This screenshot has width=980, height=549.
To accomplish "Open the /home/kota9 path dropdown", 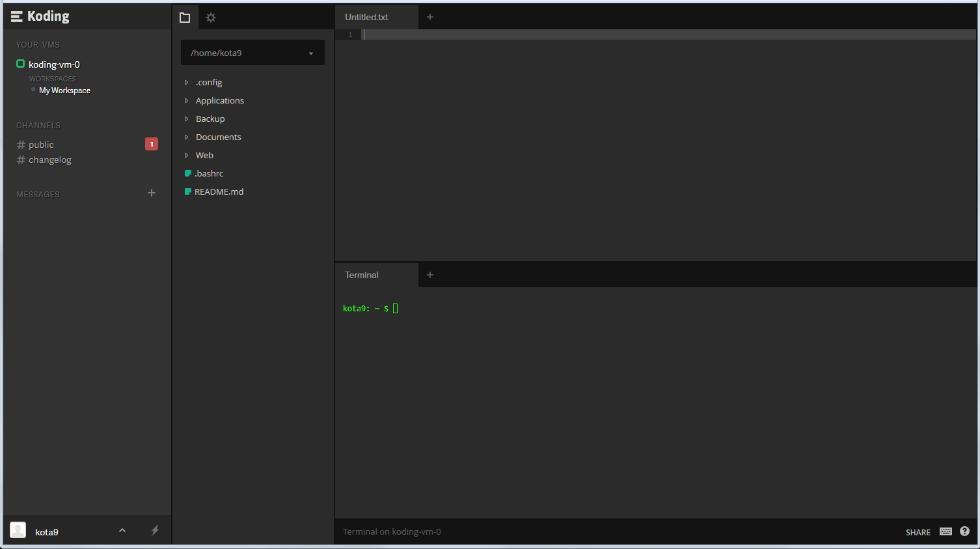I will (x=252, y=53).
